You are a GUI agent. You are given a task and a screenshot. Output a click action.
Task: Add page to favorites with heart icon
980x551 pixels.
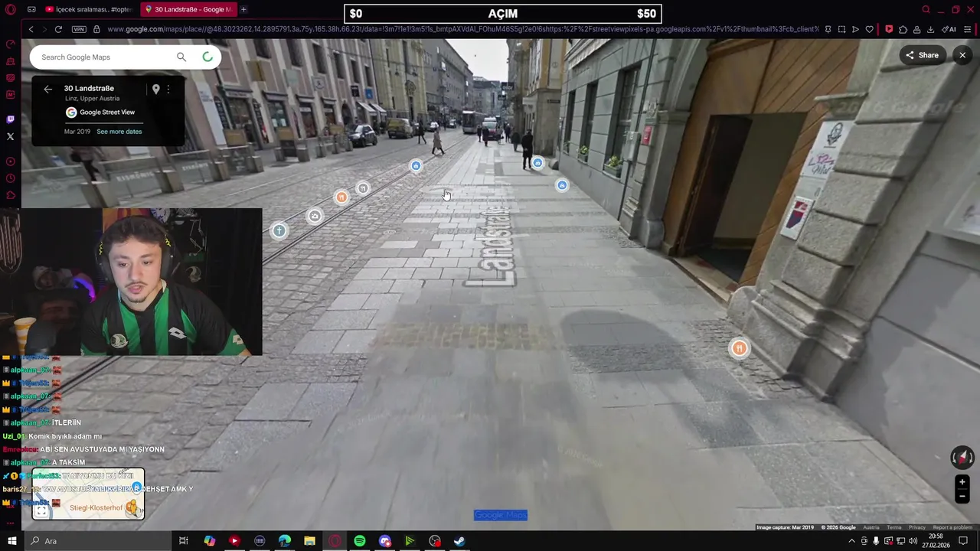[x=870, y=29]
